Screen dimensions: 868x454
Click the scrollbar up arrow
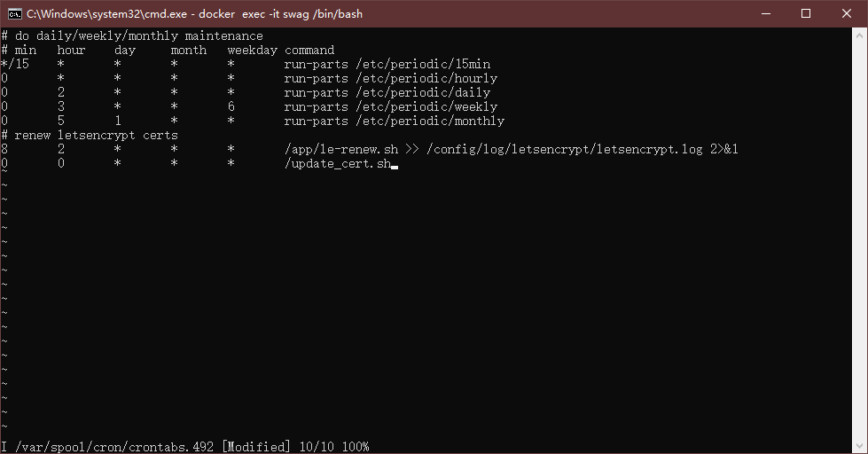[x=860, y=35]
